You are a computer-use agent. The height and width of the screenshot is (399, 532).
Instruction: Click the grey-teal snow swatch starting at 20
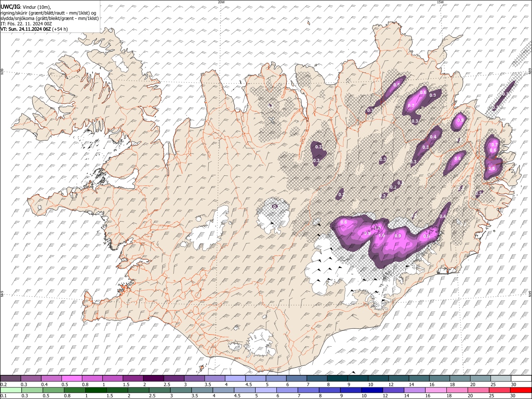(480, 378)
